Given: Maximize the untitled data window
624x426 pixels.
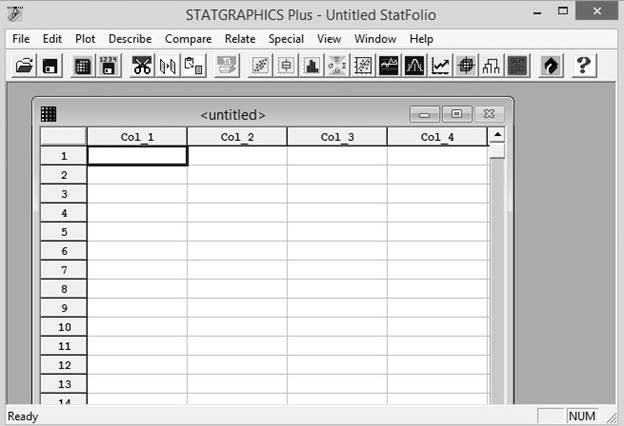Looking at the screenshot, I should (x=457, y=114).
